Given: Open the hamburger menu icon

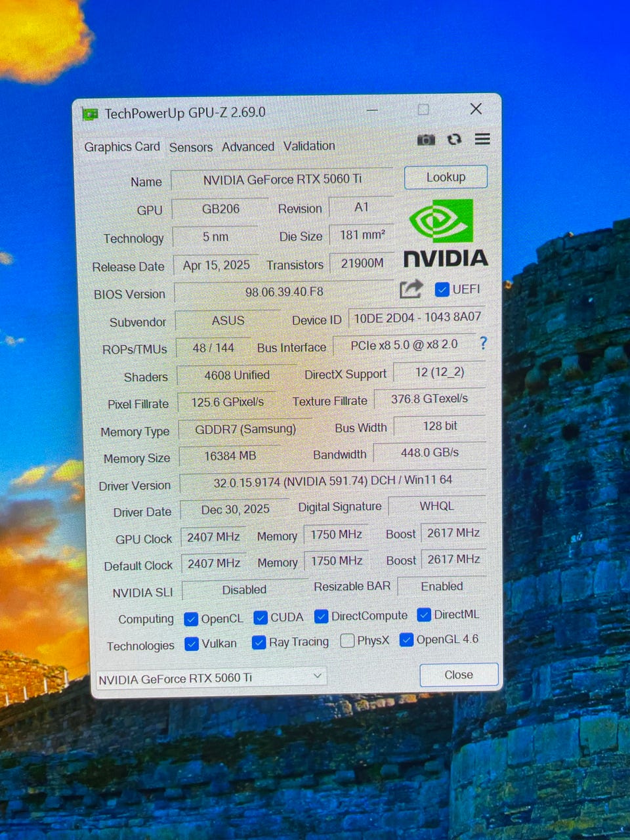Looking at the screenshot, I should tap(482, 138).
